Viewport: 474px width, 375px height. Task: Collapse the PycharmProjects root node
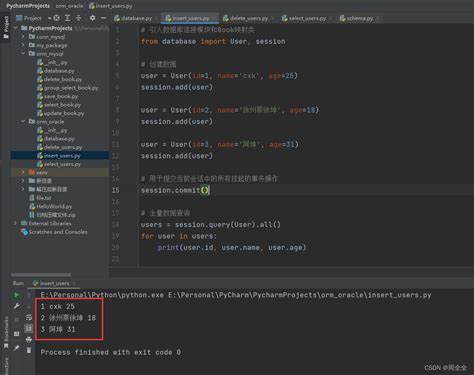[x=16, y=28]
